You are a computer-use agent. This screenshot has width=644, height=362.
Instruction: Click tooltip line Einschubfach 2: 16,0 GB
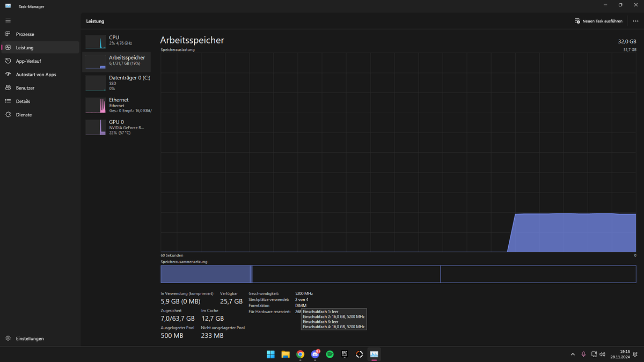pos(334,316)
